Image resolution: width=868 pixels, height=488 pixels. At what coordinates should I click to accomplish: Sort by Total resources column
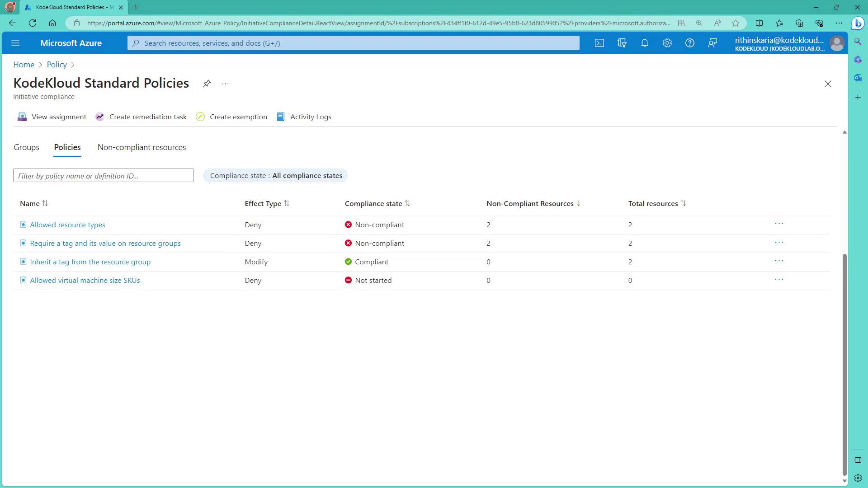tap(653, 203)
